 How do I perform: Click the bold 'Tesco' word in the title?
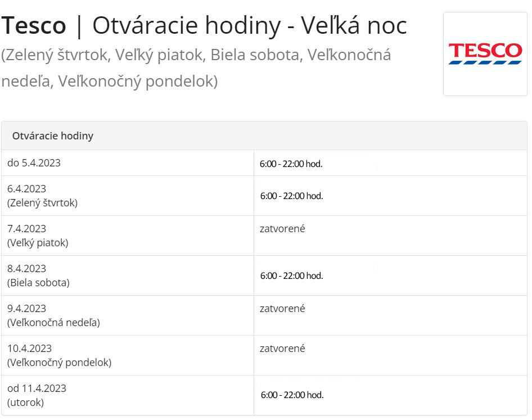34,26
